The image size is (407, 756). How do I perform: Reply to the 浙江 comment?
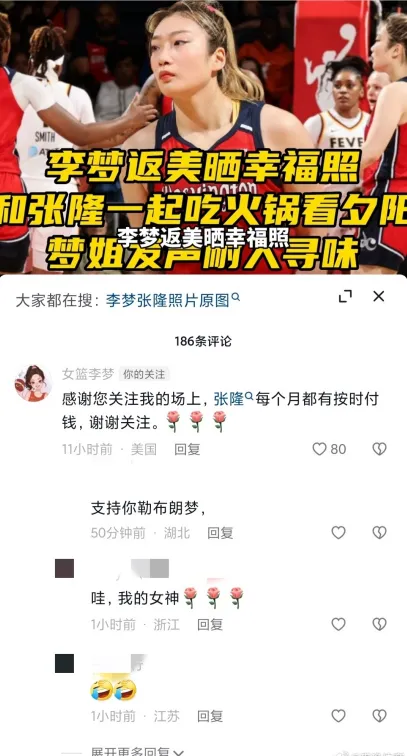pos(210,625)
